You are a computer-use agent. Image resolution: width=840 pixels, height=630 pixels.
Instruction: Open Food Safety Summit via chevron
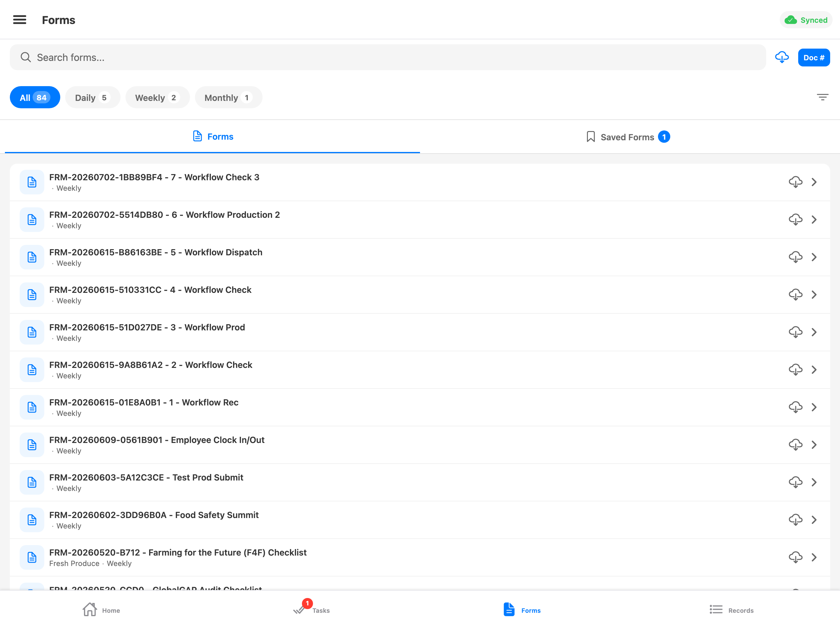814,520
